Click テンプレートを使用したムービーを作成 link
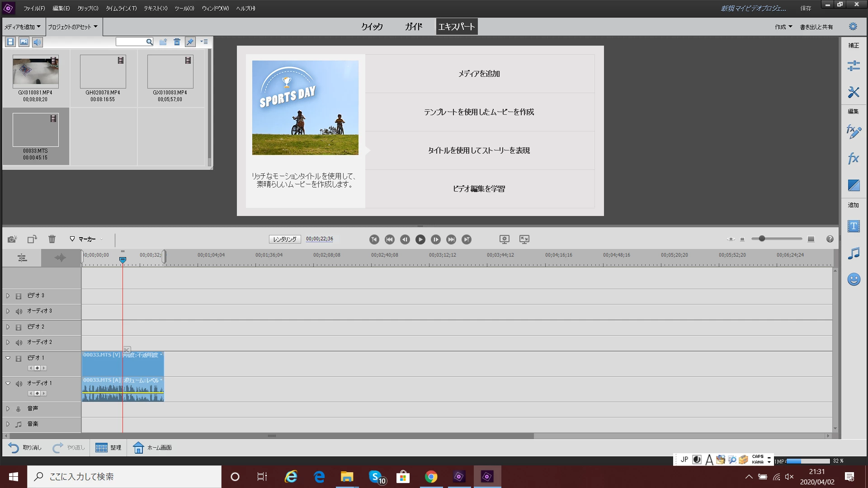Image resolution: width=868 pixels, height=488 pixels. [479, 112]
